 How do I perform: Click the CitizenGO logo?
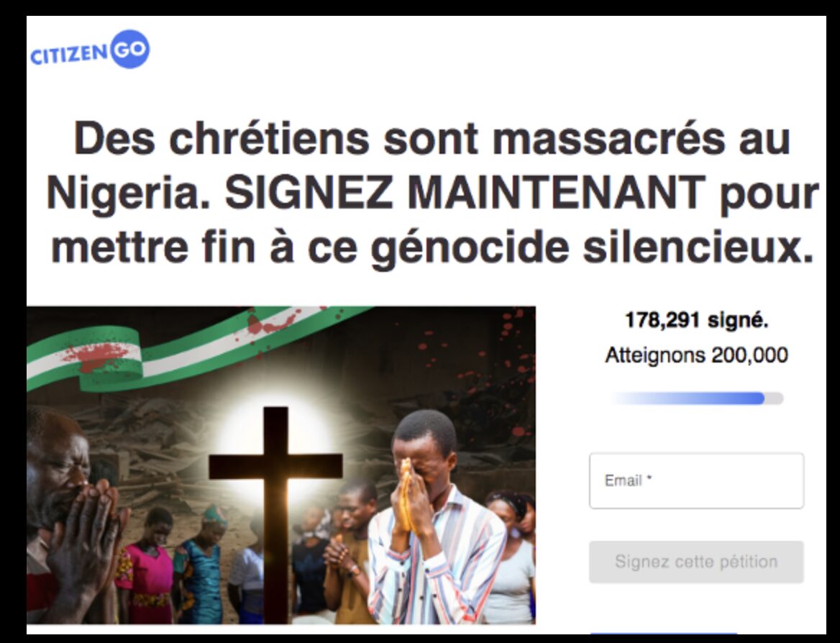click(89, 50)
